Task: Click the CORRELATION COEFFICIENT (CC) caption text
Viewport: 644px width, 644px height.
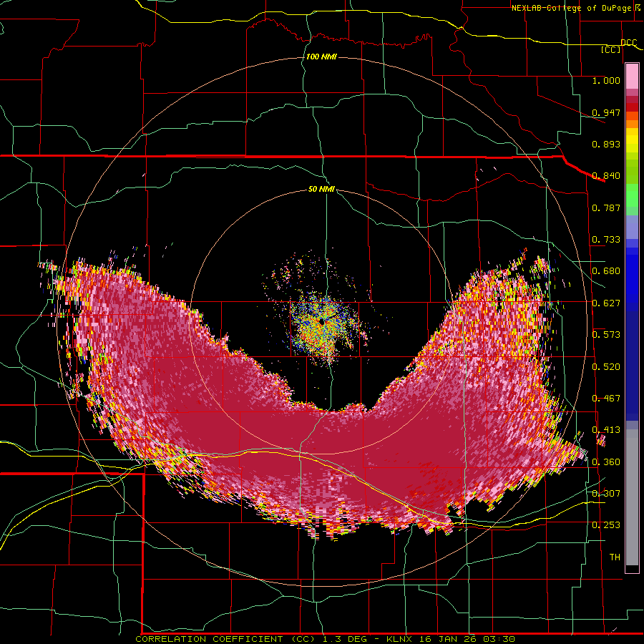Action: (x=225, y=639)
